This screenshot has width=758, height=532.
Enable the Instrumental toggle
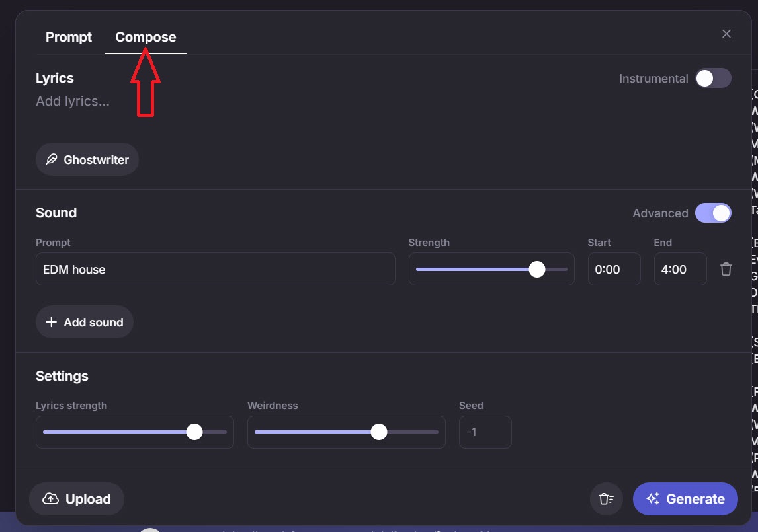point(712,78)
